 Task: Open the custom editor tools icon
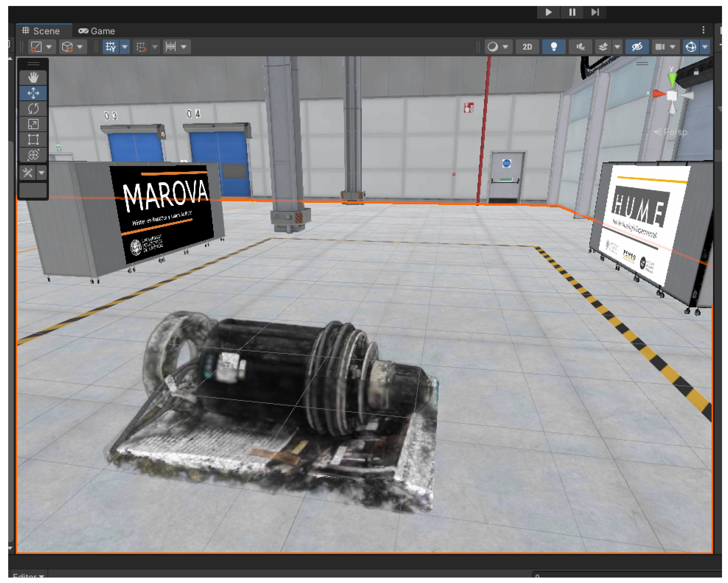tap(28, 173)
